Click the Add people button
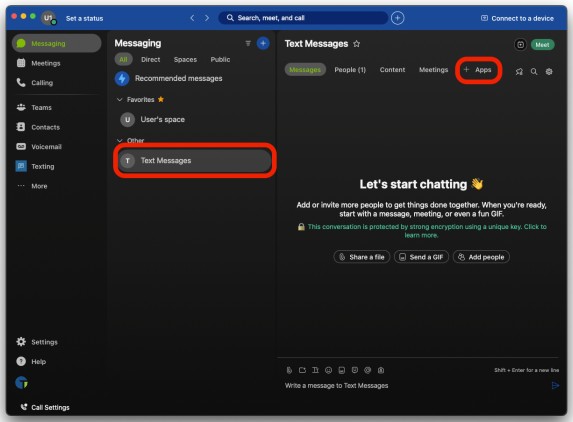The width and height of the screenshot is (573, 422). pyautogui.click(x=481, y=257)
